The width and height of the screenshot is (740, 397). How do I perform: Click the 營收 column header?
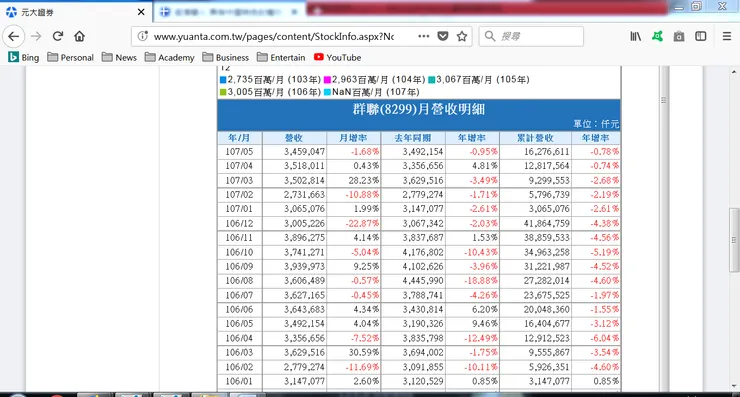[294, 138]
